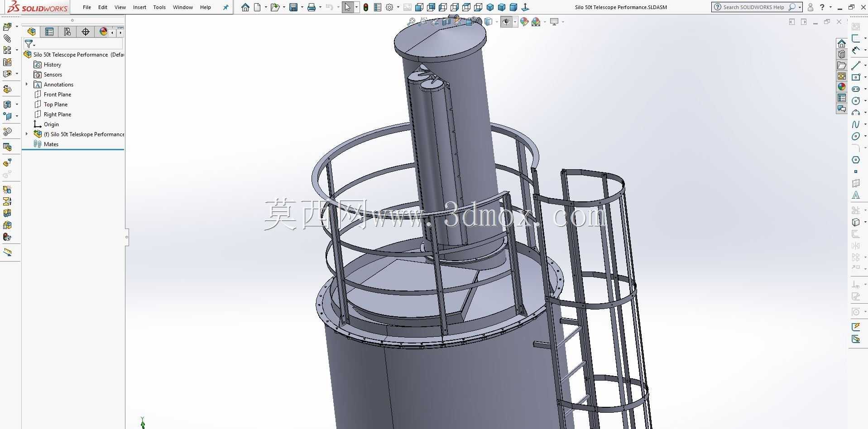
Task: Open Edit Appearance color ball icon
Action: (524, 22)
